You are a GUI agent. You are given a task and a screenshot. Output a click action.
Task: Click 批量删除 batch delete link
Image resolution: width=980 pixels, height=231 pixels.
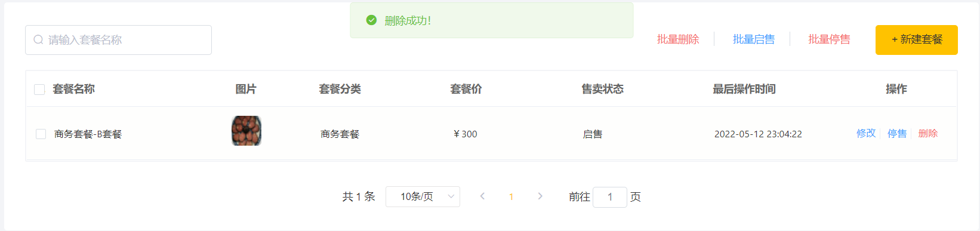tap(678, 39)
